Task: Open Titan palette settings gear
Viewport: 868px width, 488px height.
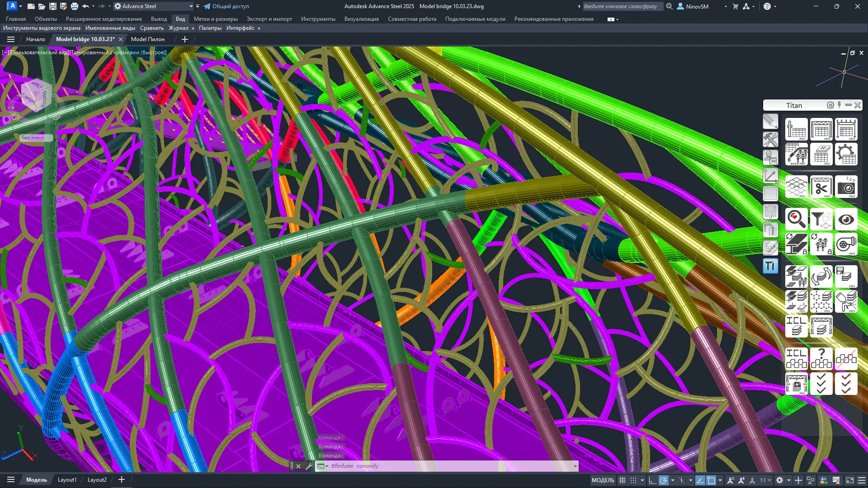Action: pyautogui.click(x=830, y=105)
